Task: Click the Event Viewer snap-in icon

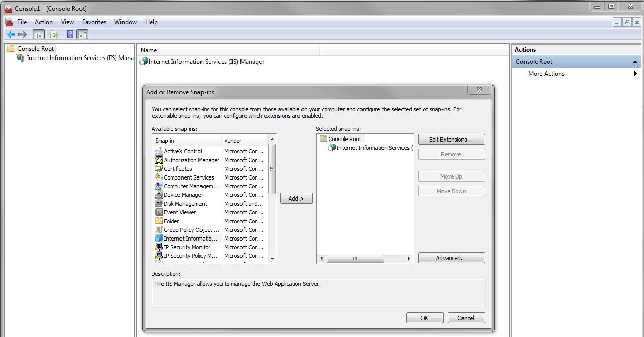Action: [x=159, y=212]
